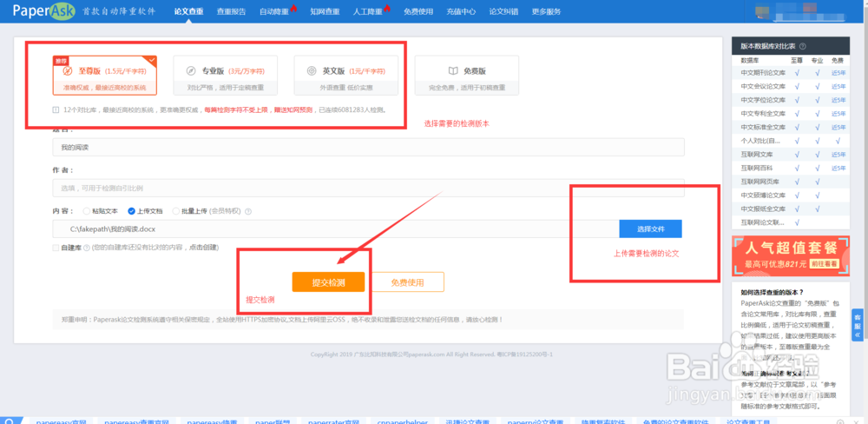The width and height of the screenshot is (868, 424).
Task: Click the paperask.com copyright footer text
Action: tap(431, 354)
